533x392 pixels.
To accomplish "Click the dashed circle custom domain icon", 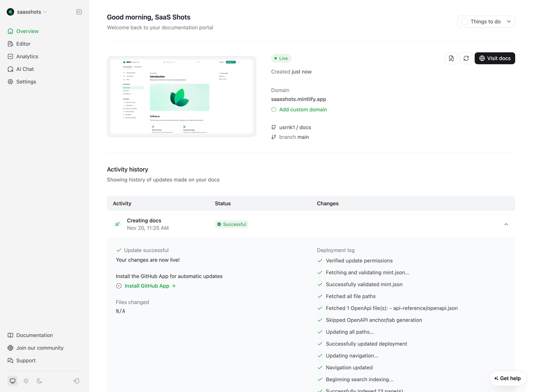I will [274, 110].
